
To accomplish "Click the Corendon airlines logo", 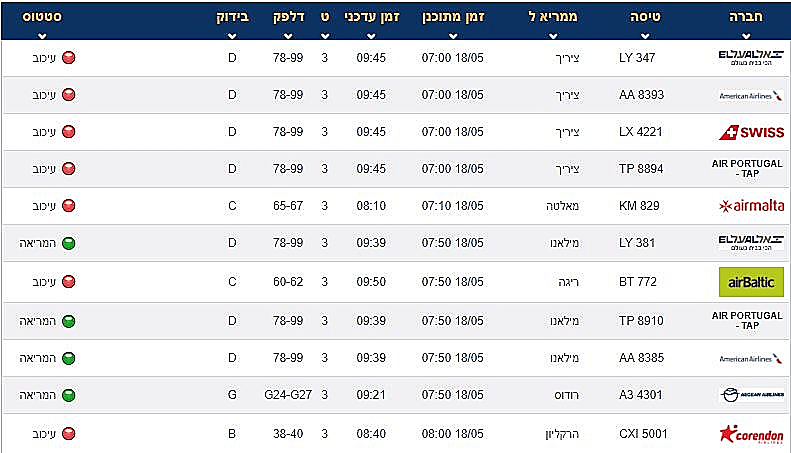I will (x=751, y=434).
